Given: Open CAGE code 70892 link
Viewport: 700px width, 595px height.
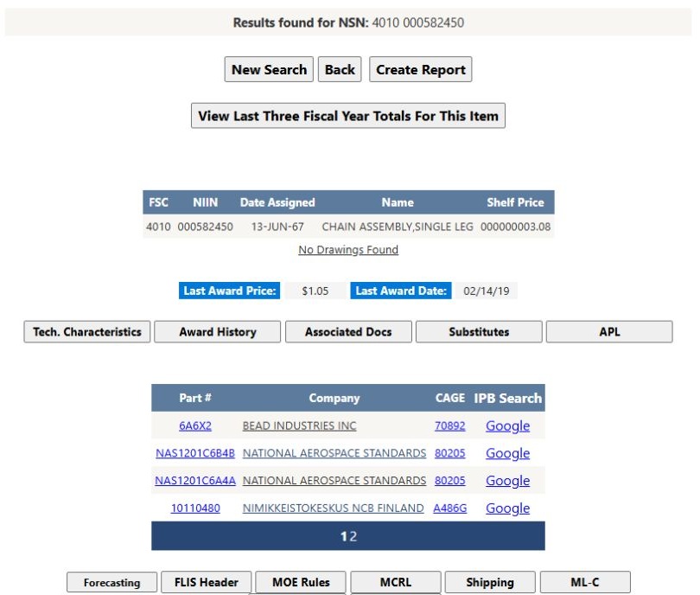Looking at the screenshot, I should coord(450,425).
